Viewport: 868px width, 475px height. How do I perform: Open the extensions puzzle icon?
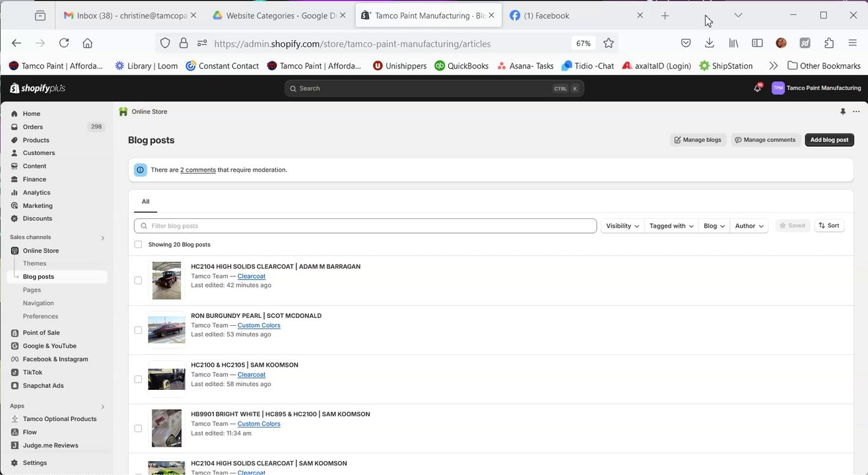(x=829, y=43)
